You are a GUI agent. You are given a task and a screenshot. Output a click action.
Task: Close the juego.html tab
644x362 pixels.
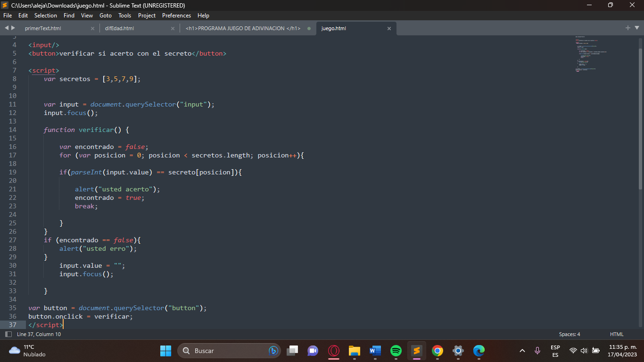[x=389, y=28]
